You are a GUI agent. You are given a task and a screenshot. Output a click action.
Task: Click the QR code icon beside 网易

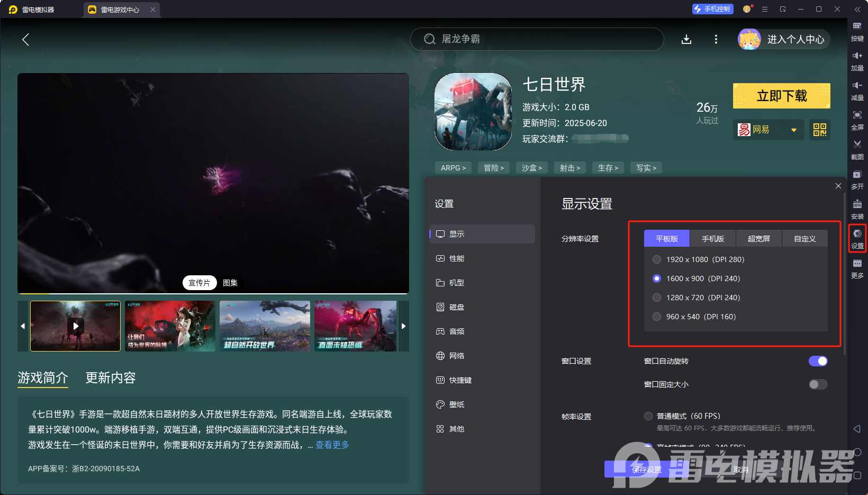[x=819, y=130]
